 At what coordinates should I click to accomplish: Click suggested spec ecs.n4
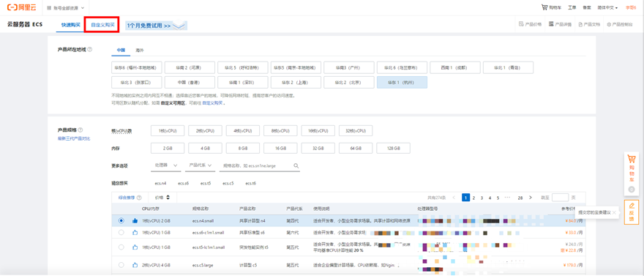[x=160, y=183]
